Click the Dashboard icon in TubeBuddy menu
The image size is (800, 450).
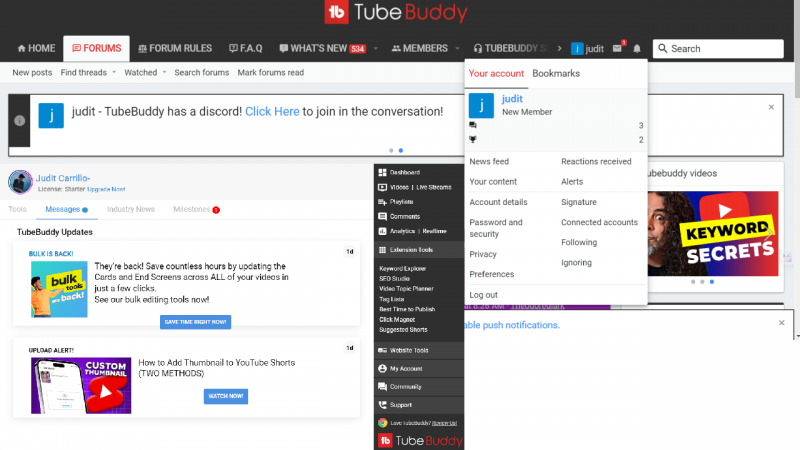[382, 172]
